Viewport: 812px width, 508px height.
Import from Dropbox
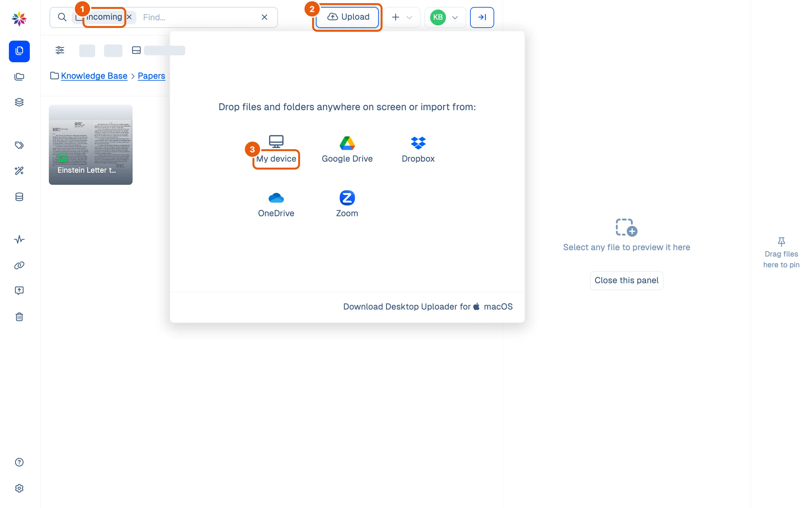(418, 150)
